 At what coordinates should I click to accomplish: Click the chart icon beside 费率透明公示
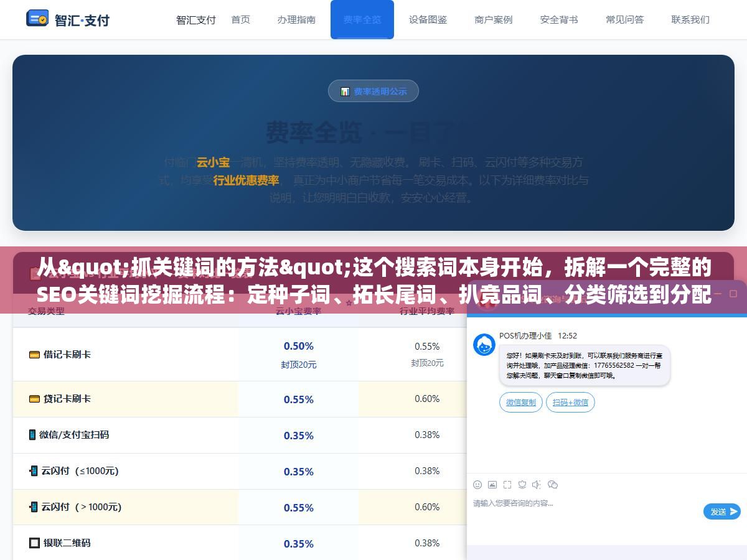(345, 91)
